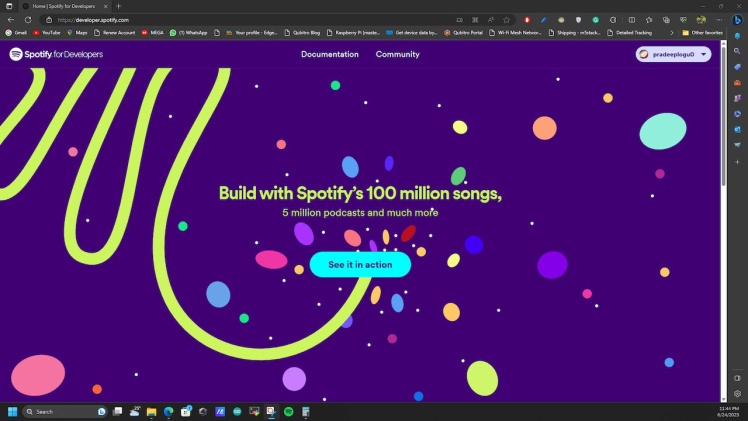
Task: Expand the pradeeplogu0 account dropdown
Action: (673, 54)
